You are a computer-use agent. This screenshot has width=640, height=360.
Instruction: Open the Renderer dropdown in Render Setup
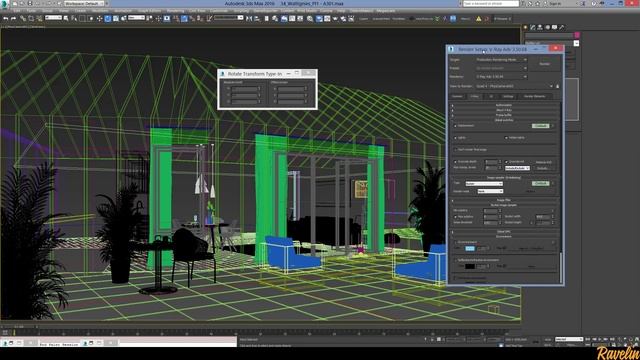coord(501,77)
